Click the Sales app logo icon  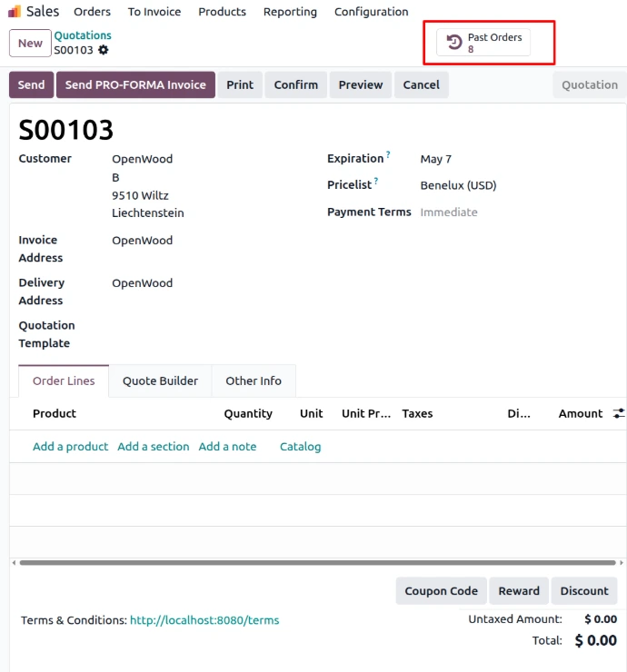pyautogui.click(x=15, y=12)
